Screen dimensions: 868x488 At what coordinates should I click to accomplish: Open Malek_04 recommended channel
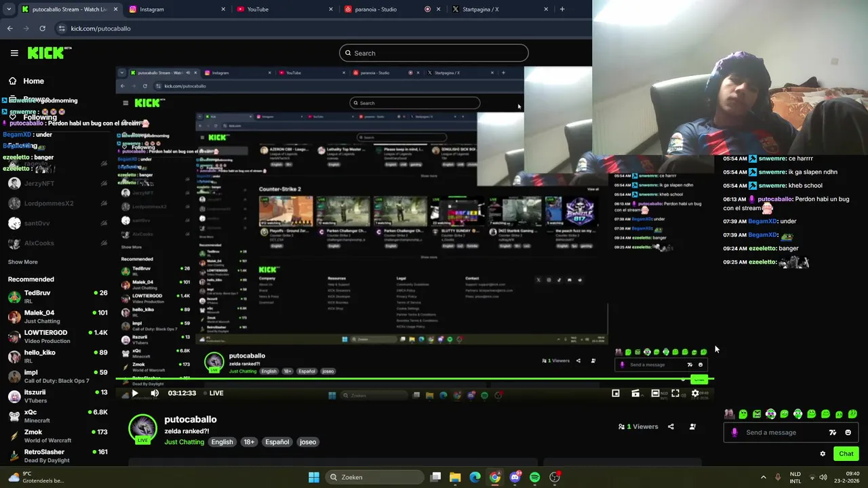tap(58, 317)
